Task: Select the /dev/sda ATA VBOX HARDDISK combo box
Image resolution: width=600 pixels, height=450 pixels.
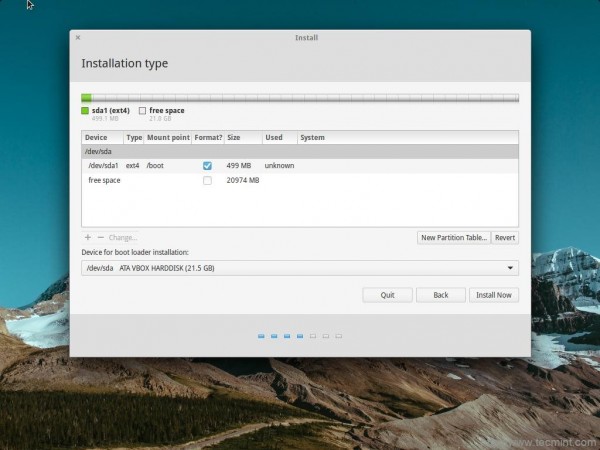Action: point(300,268)
